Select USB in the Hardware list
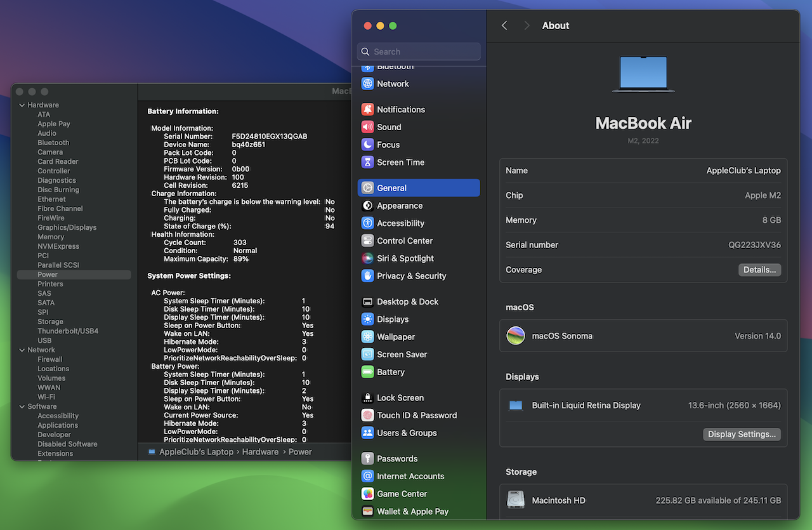The width and height of the screenshot is (812, 530). coord(44,341)
